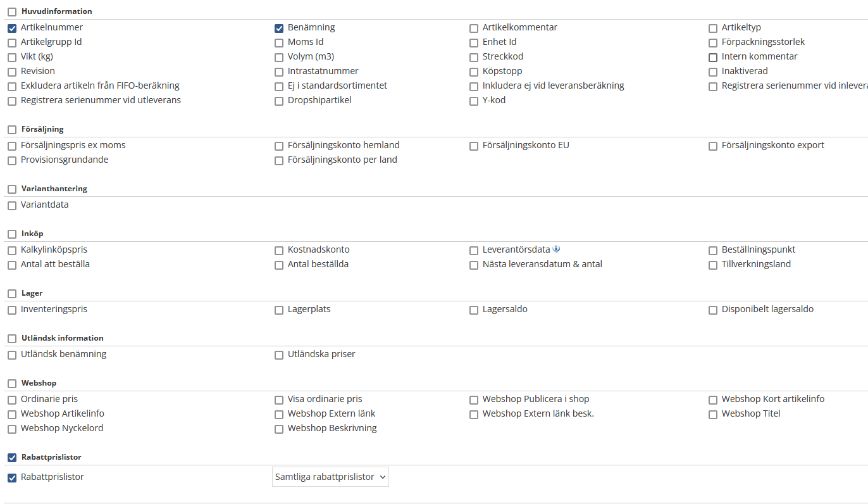Toggle the Försäljning section header checkbox
868x504 pixels.
click(x=12, y=130)
